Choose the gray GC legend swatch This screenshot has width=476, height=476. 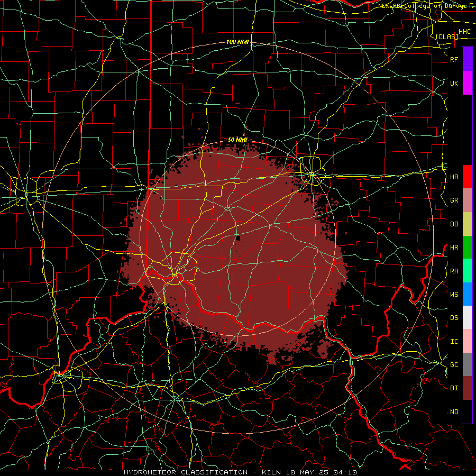point(467,364)
